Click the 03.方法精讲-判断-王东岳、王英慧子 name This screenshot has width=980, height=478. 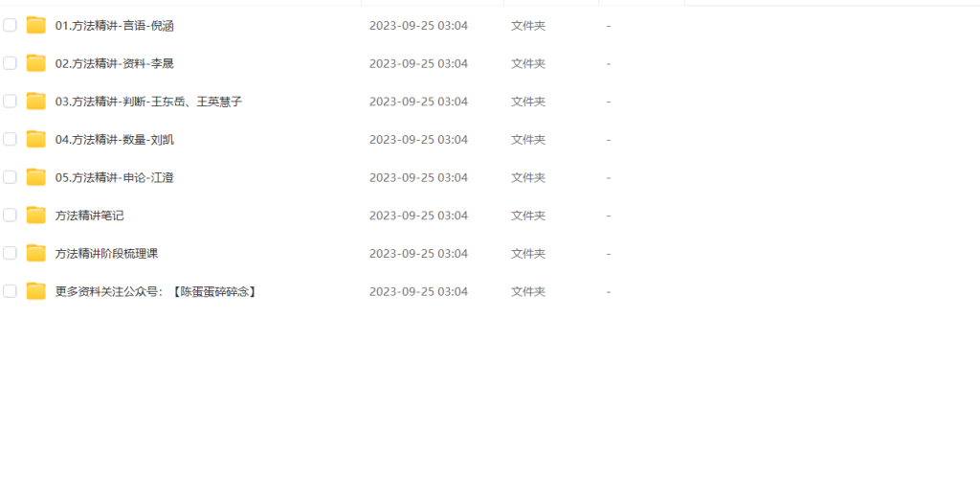(x=148, y=102)
